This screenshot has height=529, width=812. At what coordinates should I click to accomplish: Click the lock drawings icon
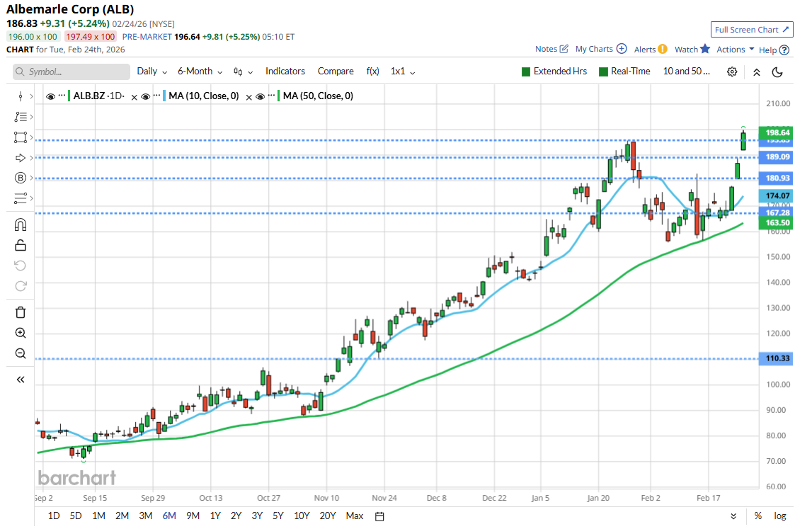click(x=20, y=245)
